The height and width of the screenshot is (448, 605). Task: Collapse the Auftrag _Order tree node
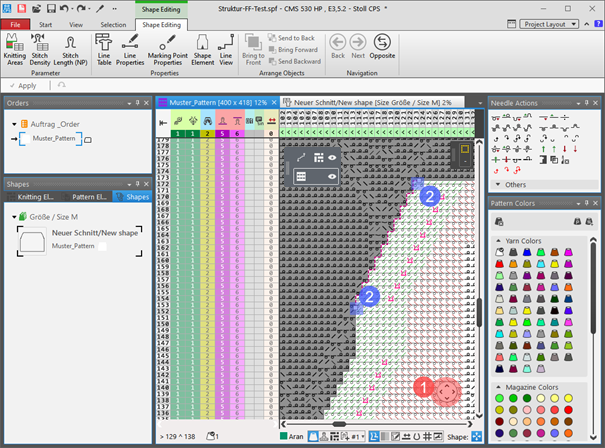(x=13, y=124)
